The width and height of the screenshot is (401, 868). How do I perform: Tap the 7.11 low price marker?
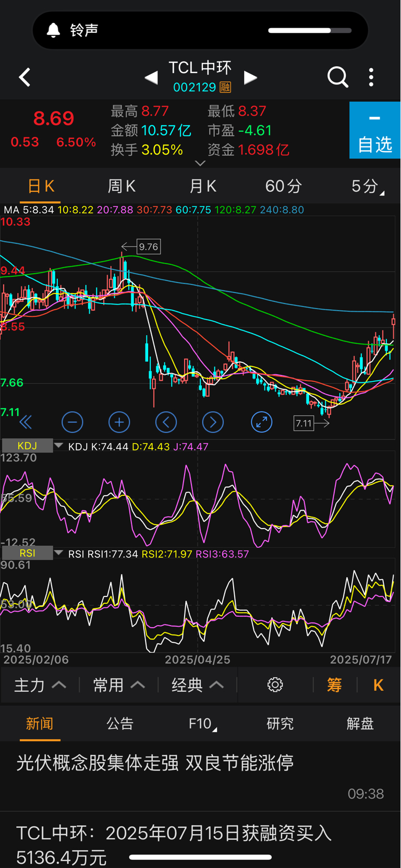(303, 423)
